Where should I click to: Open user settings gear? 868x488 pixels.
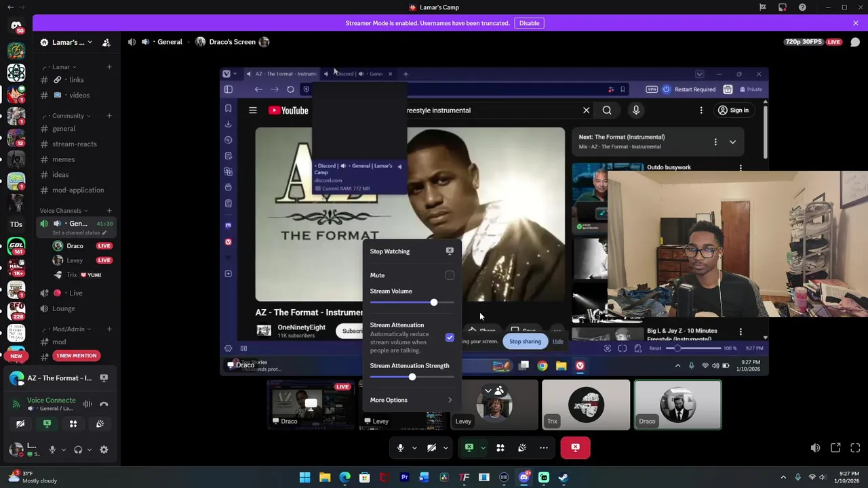pos(104,449)
